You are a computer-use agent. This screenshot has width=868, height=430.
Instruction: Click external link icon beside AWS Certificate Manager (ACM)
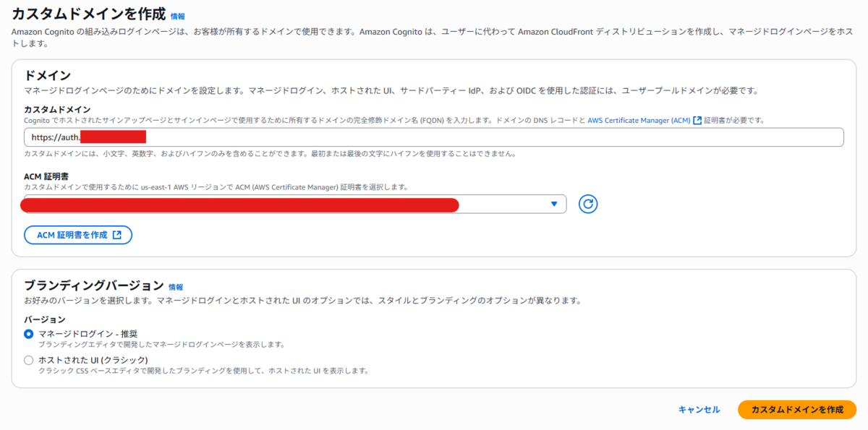[697, 120]
